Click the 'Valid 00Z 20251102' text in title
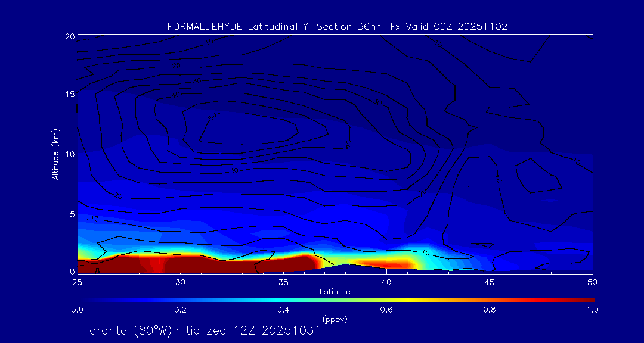644x343 pixels. tap(457, 26)
